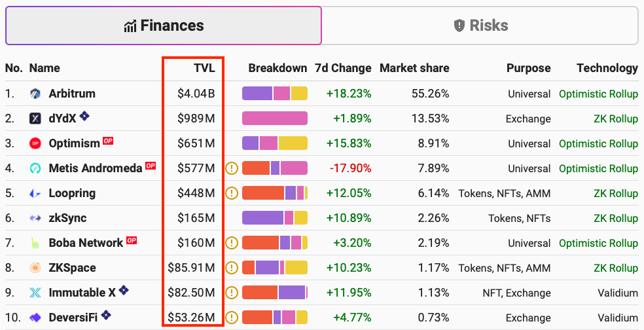
Task: Click the warning icon in ZKSpace row
Action: pyautogui.click(x=232, y=268)
